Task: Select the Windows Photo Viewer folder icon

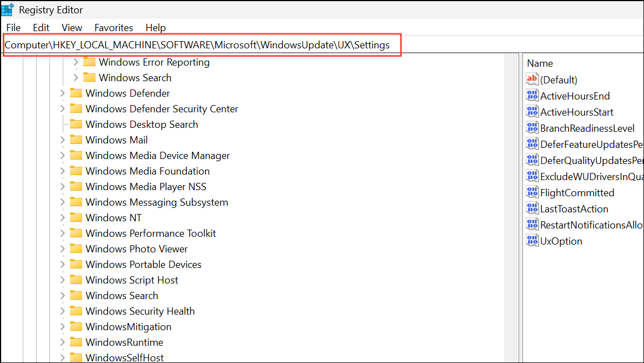Action: coord(76,248)
